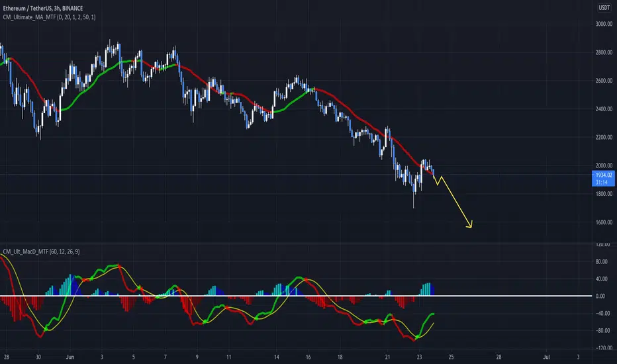617x364 pixels.
Task: Click the 2400.00 price axis label
Action: click(x=604, y=109)
